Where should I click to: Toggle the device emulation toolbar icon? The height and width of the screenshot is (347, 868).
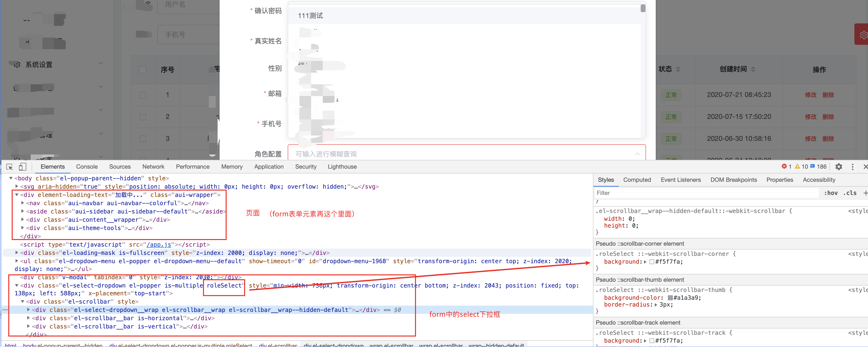point(22,167)
